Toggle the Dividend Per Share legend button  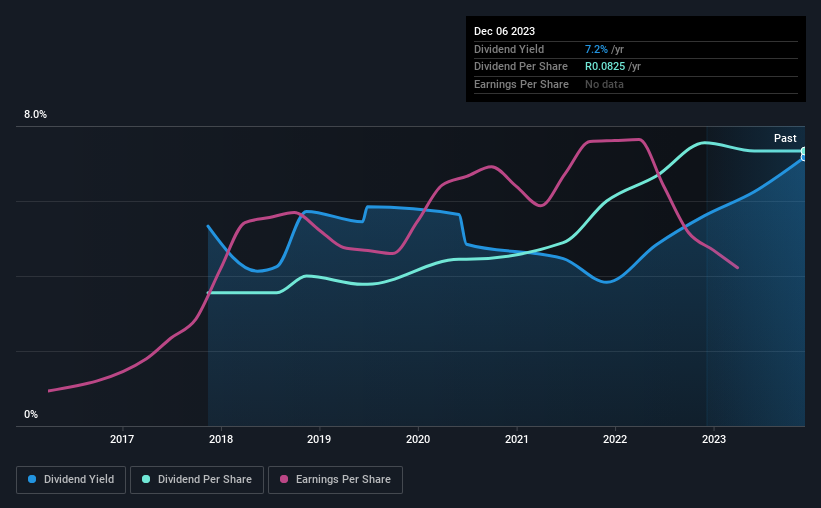tap(197, 480)
